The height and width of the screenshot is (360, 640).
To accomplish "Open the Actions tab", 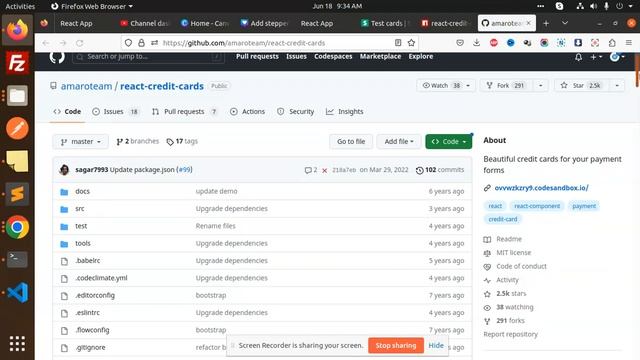I will click(x=247, y=111).
